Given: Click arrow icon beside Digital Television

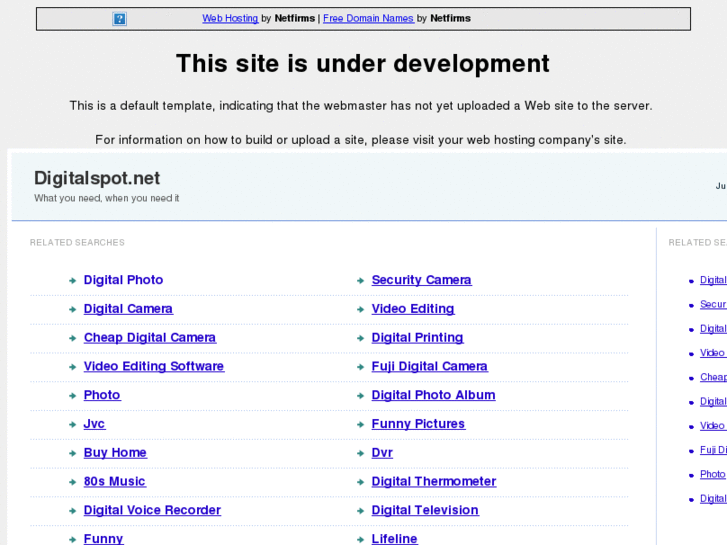Looking at the screenshot, I should point(360,511).
